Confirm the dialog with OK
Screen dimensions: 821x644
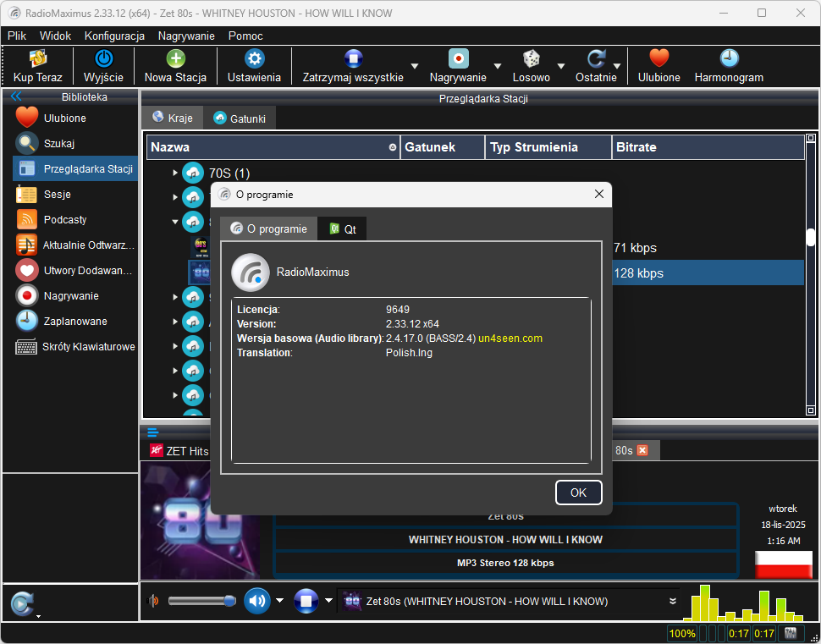pos(579,493)
